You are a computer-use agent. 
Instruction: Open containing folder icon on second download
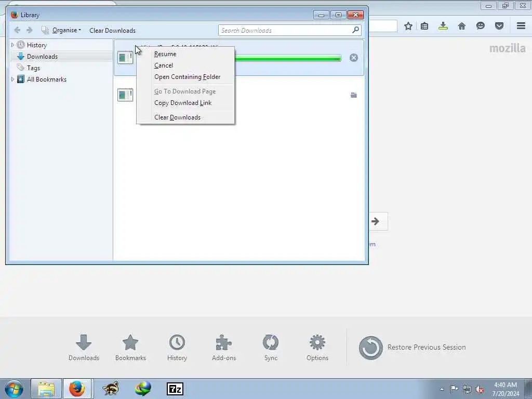click(x=353, y=95)
